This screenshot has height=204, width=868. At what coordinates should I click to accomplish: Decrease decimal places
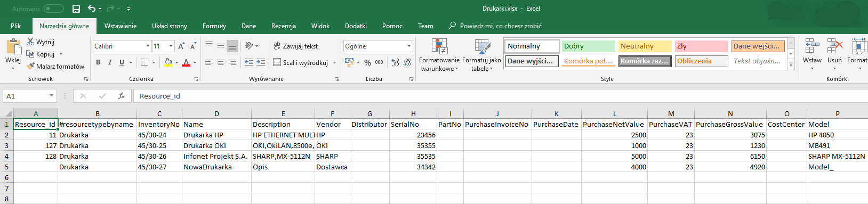pyautogui.click(x=407, y=62)
